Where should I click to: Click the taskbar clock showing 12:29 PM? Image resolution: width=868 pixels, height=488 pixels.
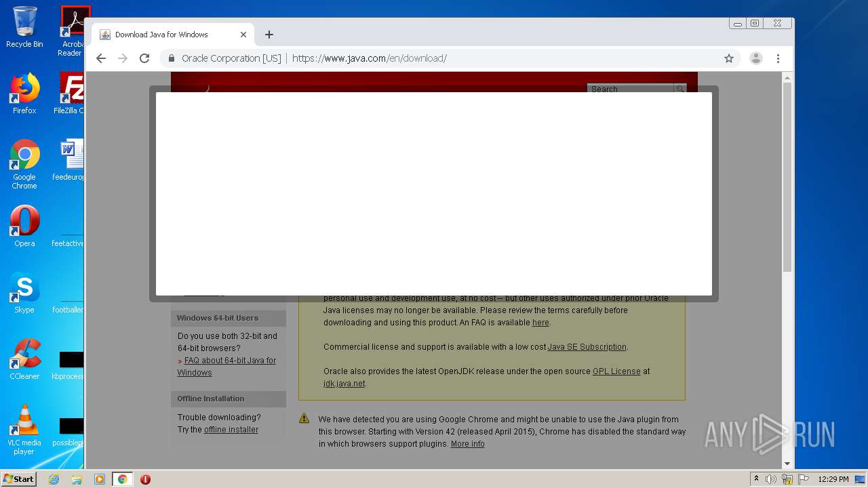[x=833, y=479]
